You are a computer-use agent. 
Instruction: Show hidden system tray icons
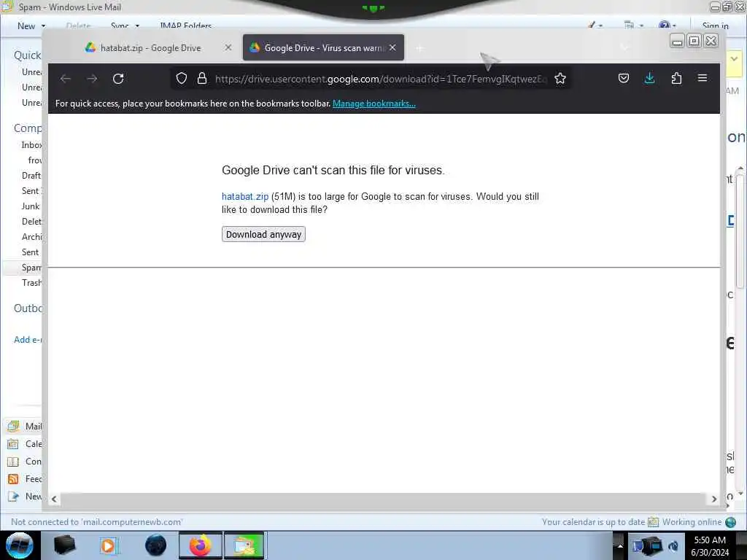pyautogui.click(x=620, y=545)
